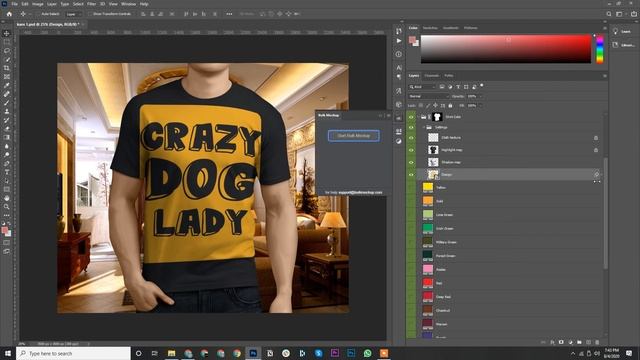
Task: Open the Color panel flyout menu
Action: (x=604, y=28)
